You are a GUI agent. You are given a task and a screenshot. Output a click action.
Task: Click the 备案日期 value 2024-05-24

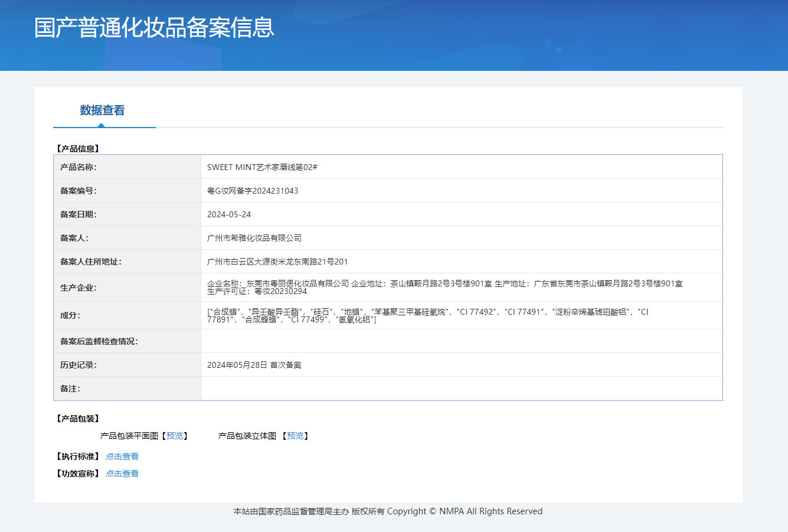(x=228, y=214)
